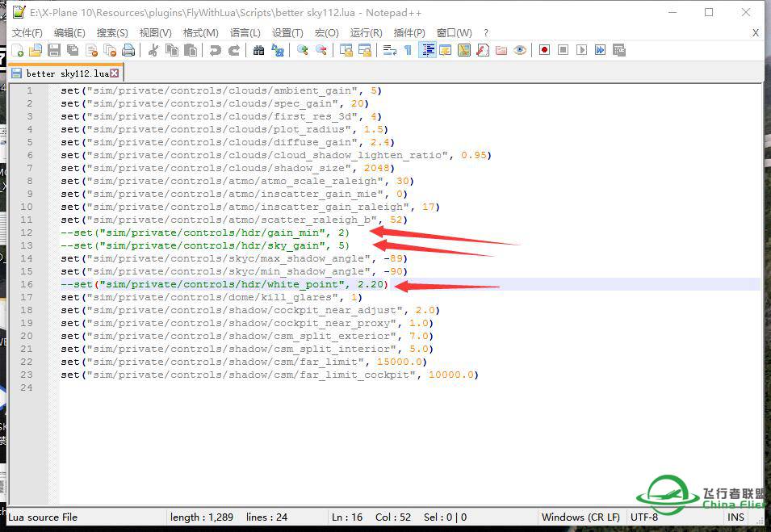Open Folder as Workspace icon
The width and height of the screenshot is (771, 532).
click(x=501, y=50)
